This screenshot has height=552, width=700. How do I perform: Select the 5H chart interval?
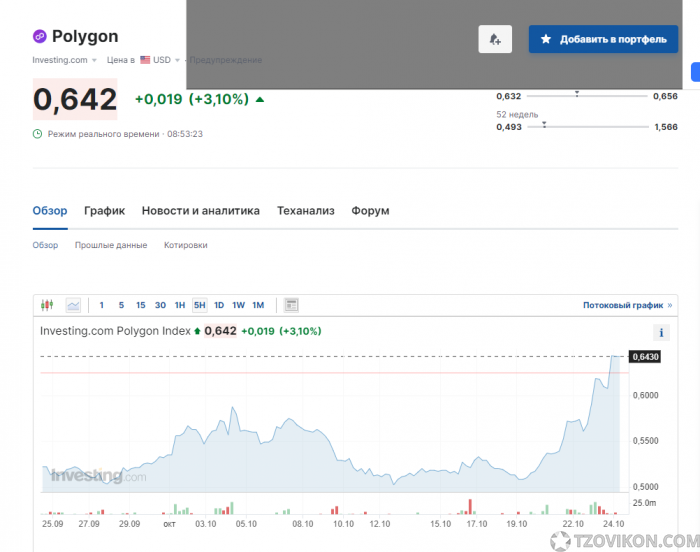[x=200, y=305]
